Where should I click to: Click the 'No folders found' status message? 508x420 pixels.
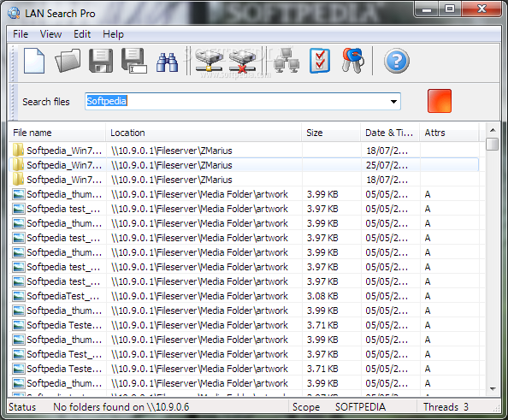click(121, 406)
